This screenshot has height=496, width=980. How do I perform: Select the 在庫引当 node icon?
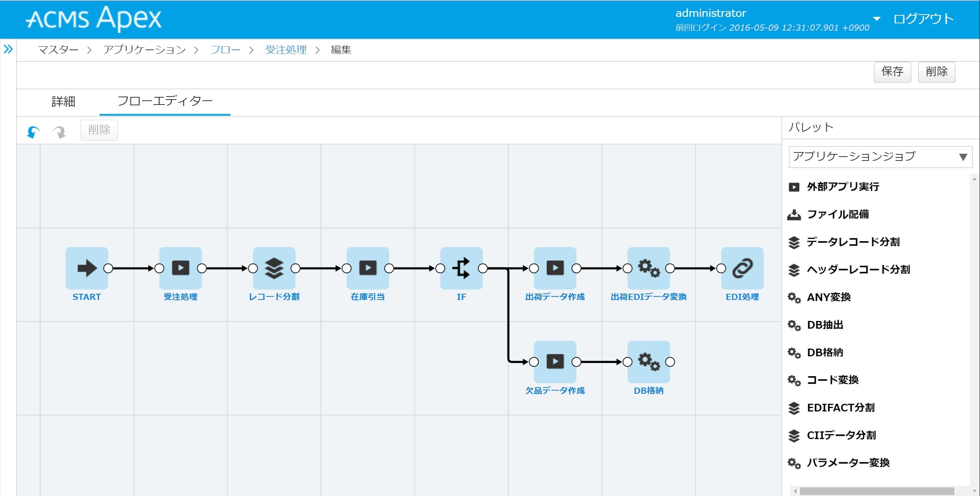click(368, 268)
